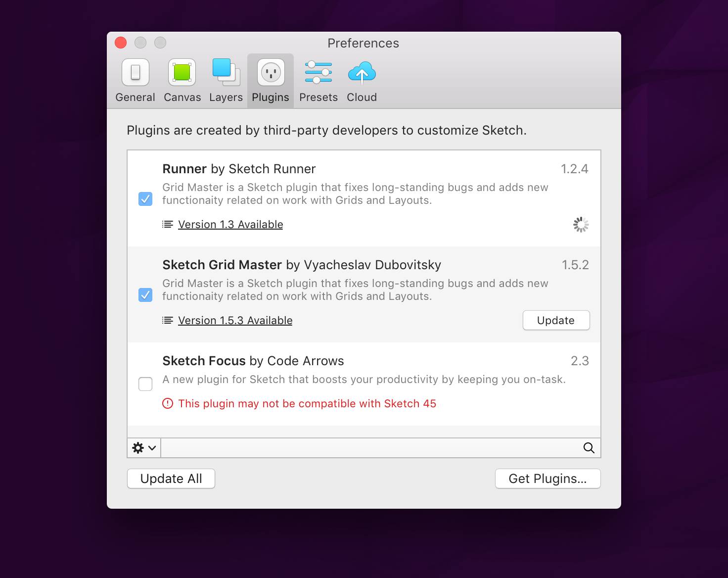Click the Sketch Focus productivity description

364,380
